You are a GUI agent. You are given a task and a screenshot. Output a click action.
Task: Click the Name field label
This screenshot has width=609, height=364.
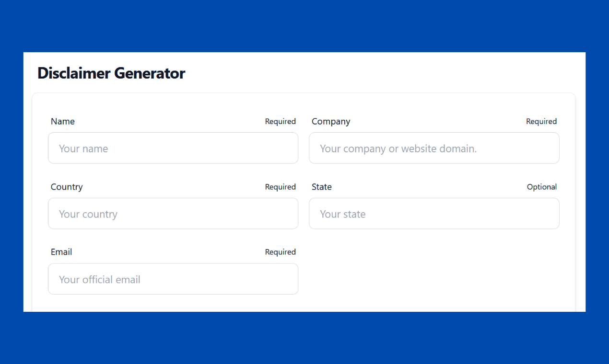[x=62, y=121]
